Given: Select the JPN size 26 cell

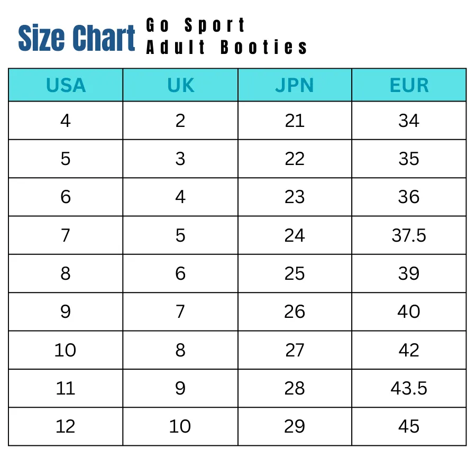Looking at the screenshot, I should (x=295, y=312).
